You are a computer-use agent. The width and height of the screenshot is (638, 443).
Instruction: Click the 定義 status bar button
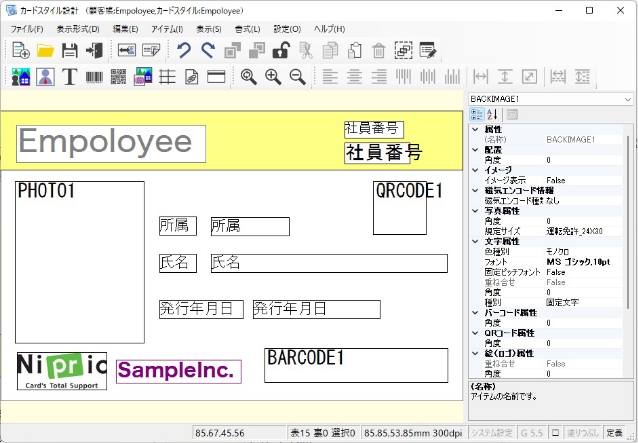(x=614, y=433)
